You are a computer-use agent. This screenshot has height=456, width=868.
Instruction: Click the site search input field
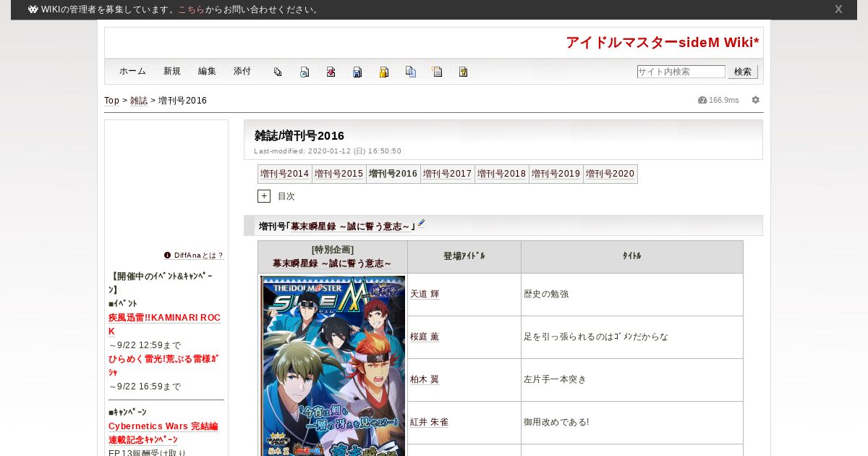(x=681, y=72)
